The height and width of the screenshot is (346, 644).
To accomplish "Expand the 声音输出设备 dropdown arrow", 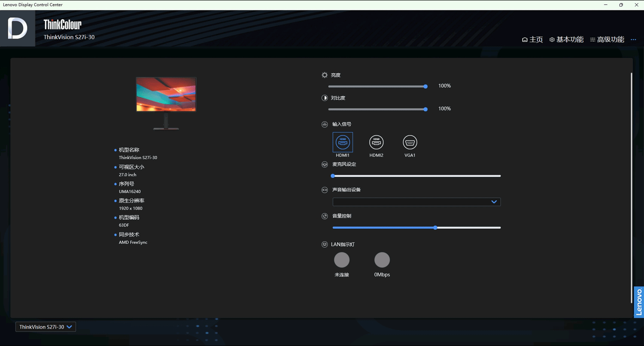I will [x=494, y=202].
